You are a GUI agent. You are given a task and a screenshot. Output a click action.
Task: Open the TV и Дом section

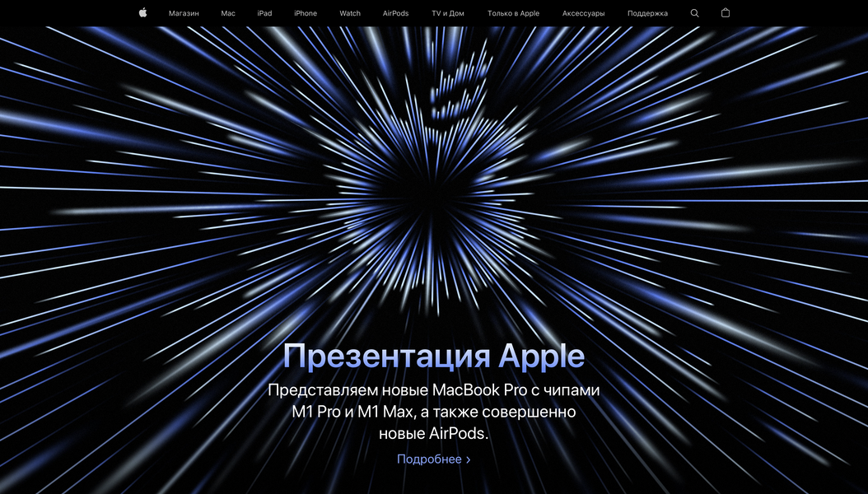[448, 13]
